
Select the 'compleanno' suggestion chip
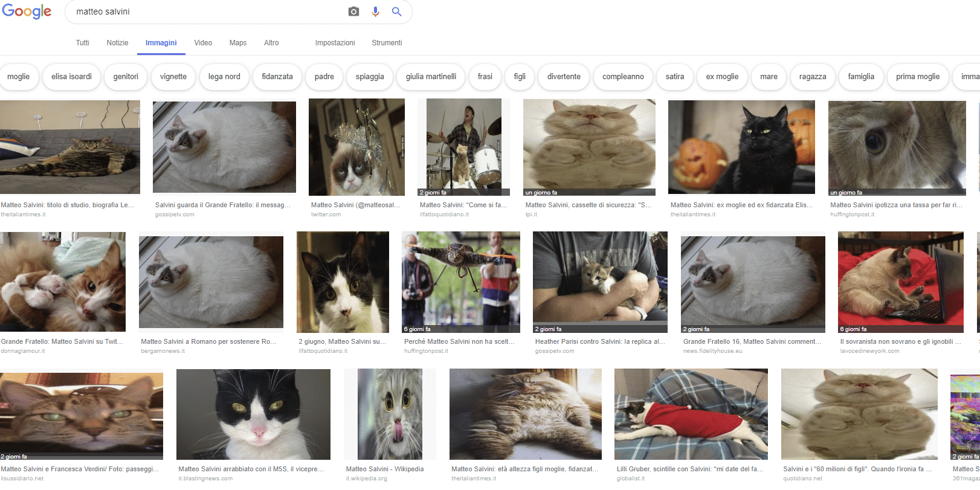[623, 77]
